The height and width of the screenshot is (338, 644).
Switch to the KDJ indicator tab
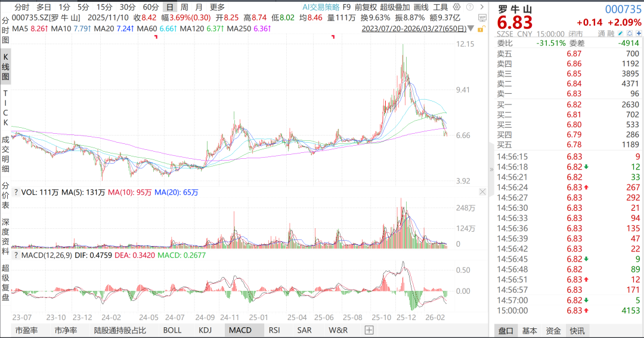[205, 330]
